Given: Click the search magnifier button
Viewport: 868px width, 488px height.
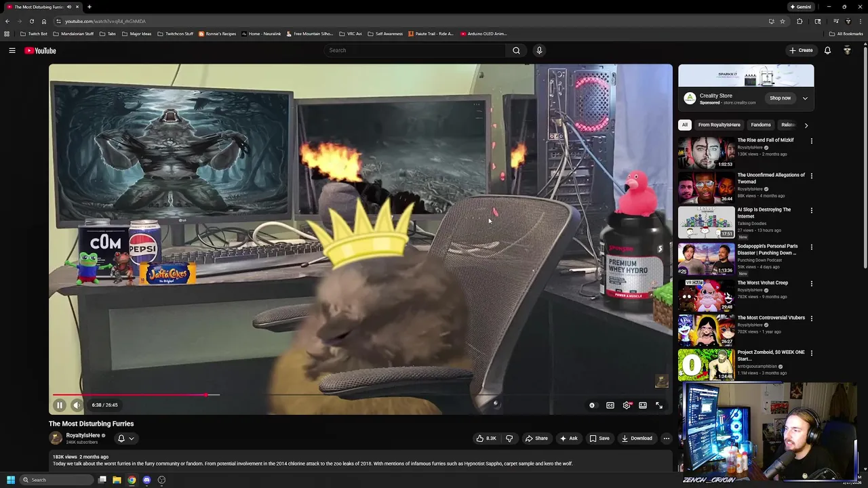Looking at the screenshot, I should pyautogui.click(x=516, y=50).
